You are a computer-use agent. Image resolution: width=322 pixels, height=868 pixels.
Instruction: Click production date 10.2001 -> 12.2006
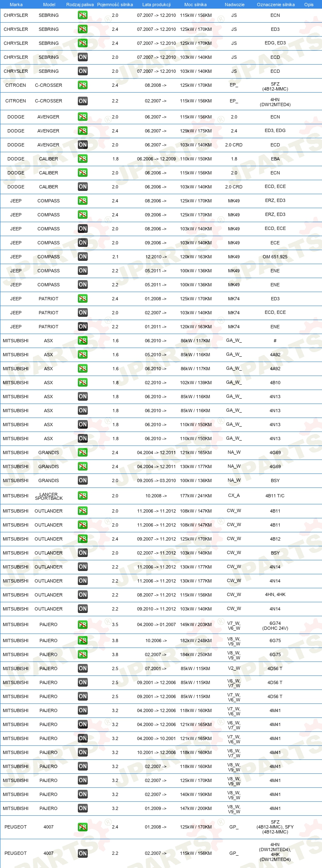[156, 752]
